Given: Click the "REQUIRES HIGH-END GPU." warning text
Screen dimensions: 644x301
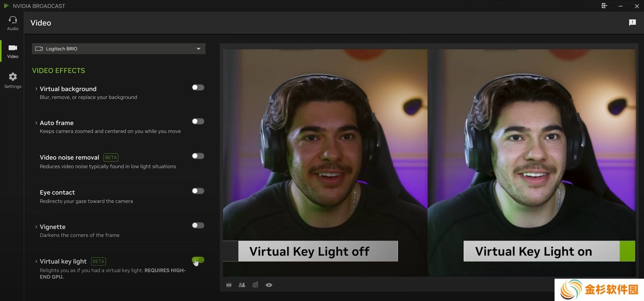Looking at the screenshot, I should point(112,274).
